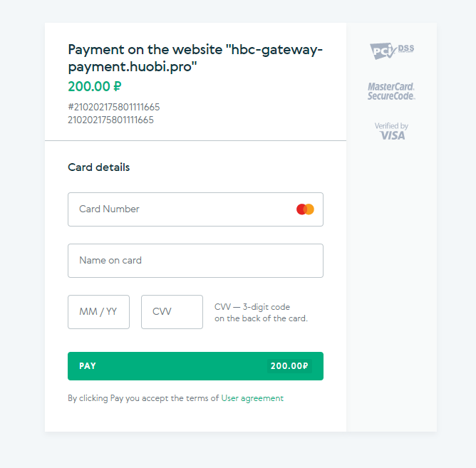Image resolution: width=476 pixels, height=468 pixels.
Task: Click the Card details heading
Action: (x=98, y=167)
